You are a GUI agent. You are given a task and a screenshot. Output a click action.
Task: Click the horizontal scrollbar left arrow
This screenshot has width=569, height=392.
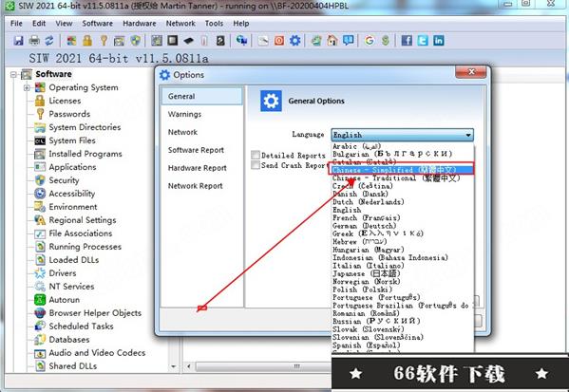[x=189, y=366]
